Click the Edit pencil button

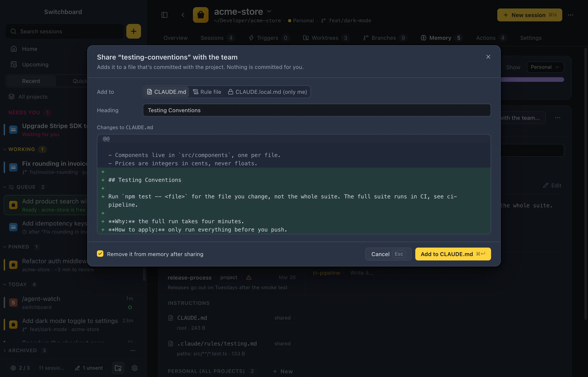point(552,185)
